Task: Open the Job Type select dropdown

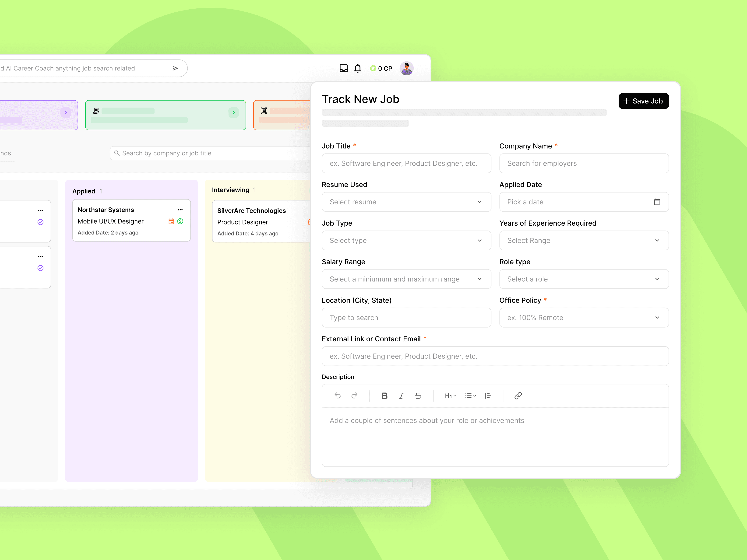Action: pos(406,240)
